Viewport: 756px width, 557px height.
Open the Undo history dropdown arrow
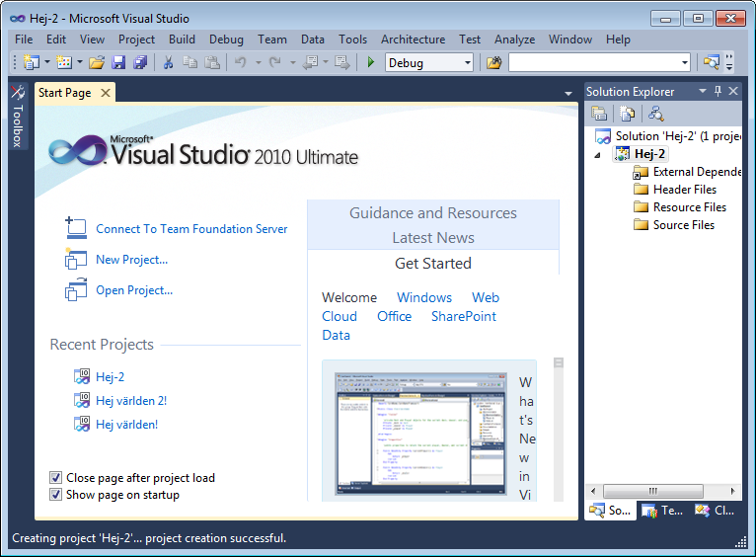259,62
